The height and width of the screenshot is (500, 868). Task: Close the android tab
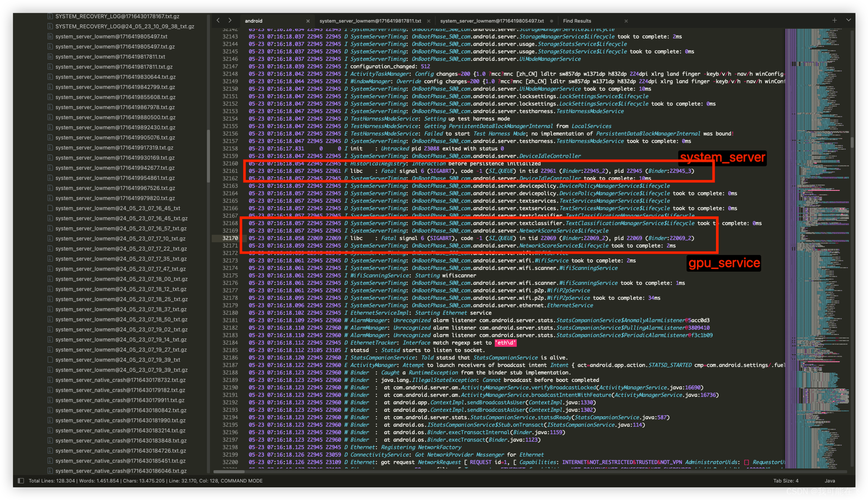308,21
